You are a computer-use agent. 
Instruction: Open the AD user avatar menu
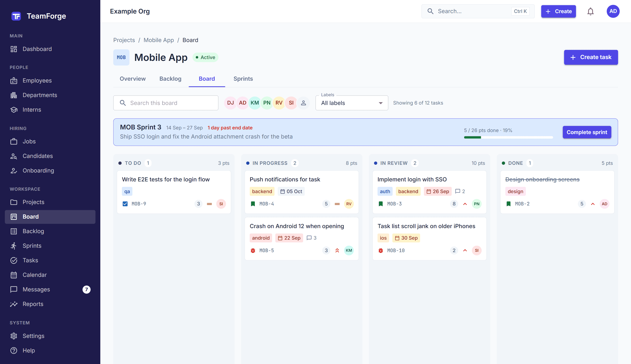click(613, 11)
